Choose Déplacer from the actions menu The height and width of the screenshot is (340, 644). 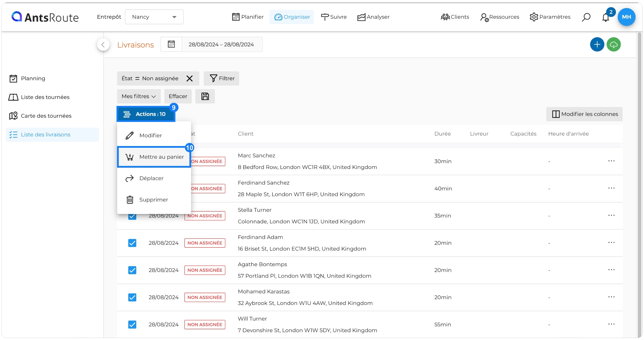[154, 178]
